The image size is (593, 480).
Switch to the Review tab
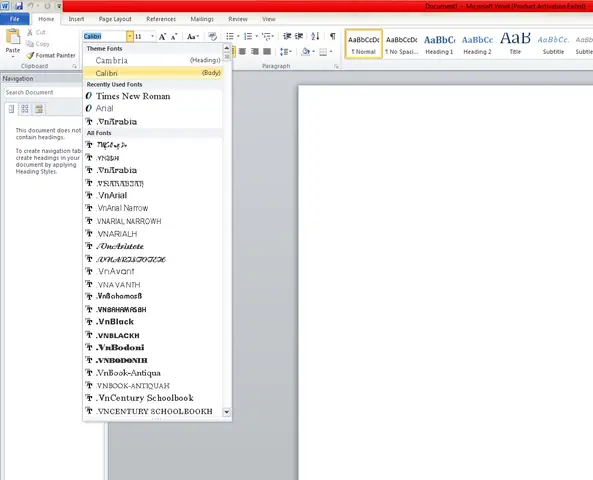238,19
